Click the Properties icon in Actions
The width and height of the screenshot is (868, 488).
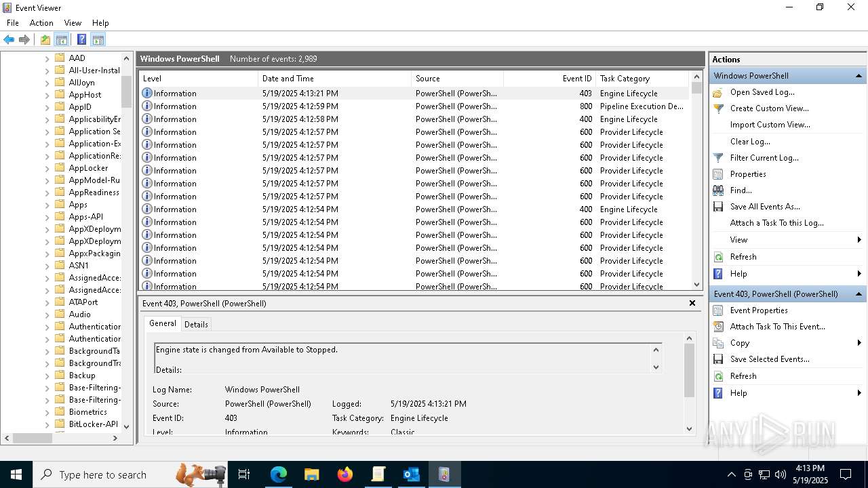tap(718, 174)
